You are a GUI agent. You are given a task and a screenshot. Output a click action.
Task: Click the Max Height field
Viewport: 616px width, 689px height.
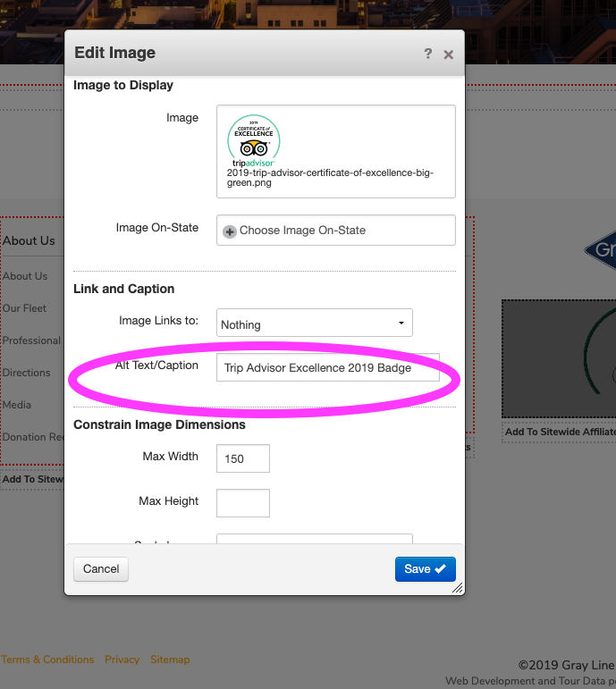tap(242, 503)
